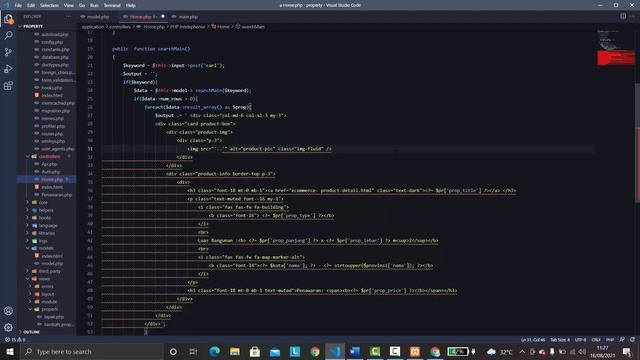Open the Selection menu

click(x=49, y=5)
